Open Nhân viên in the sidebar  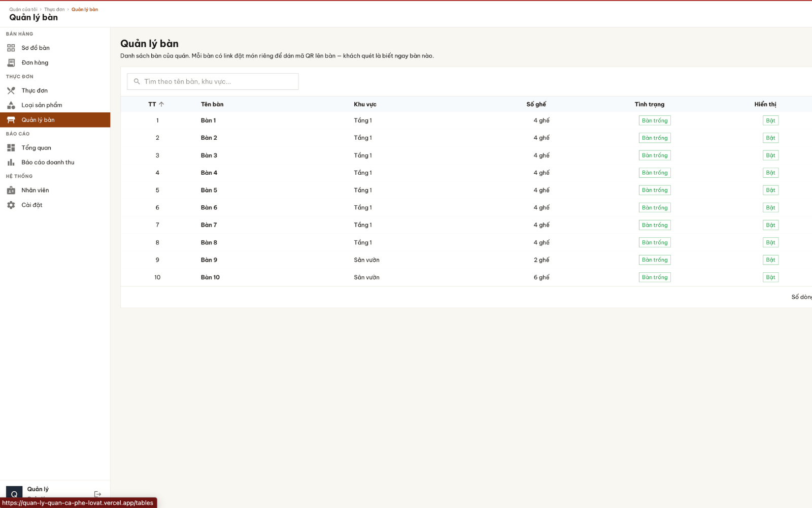click(x=55, y=190)
